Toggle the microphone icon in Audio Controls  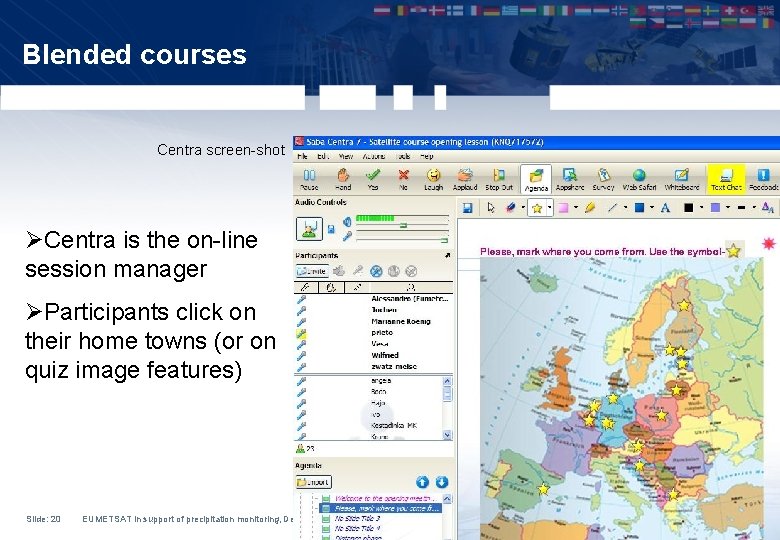347,236
